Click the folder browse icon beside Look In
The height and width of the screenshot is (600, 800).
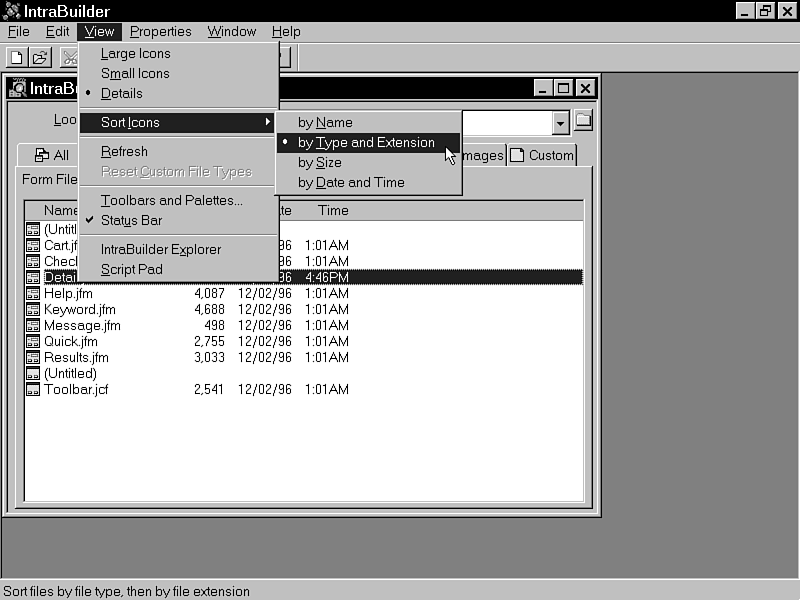pyautogui.click(x=583, y=122)
